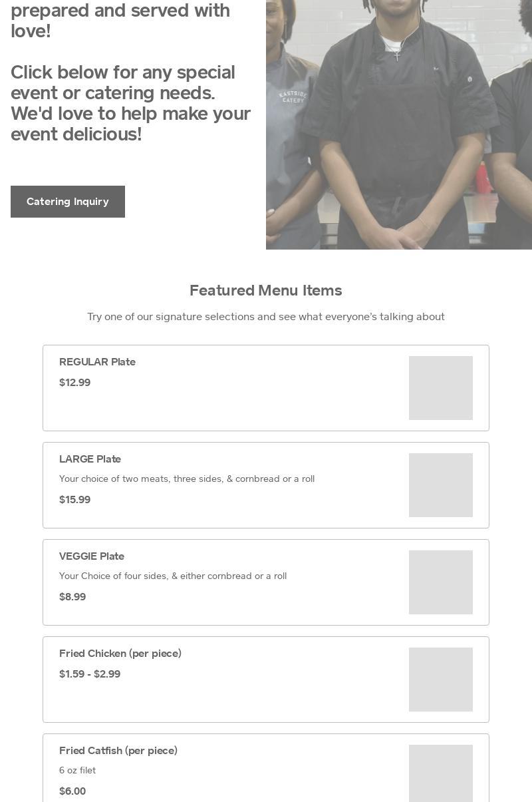Click the 6 oz filet description text
The image size is (532, 802).
[77, 770]
